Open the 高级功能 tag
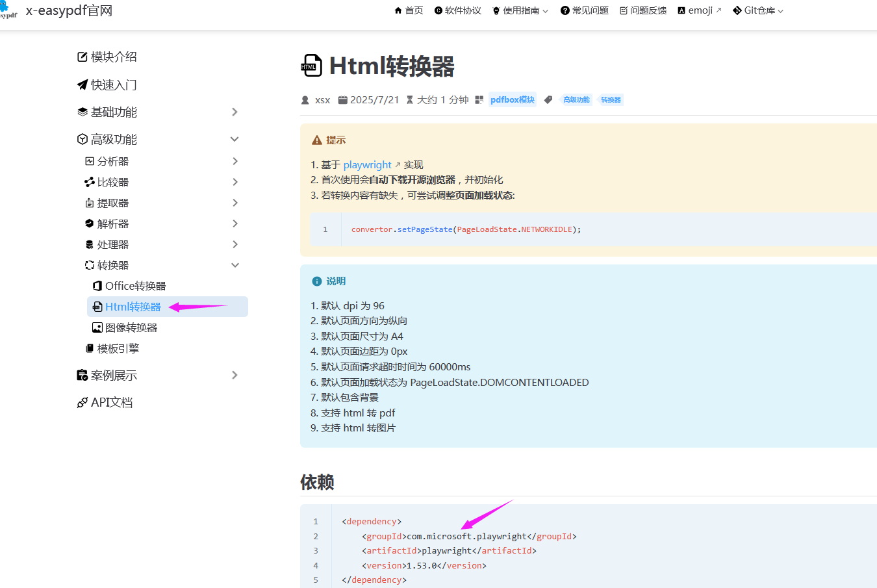The height and width of the screenshot is (588, 877). 576,100
